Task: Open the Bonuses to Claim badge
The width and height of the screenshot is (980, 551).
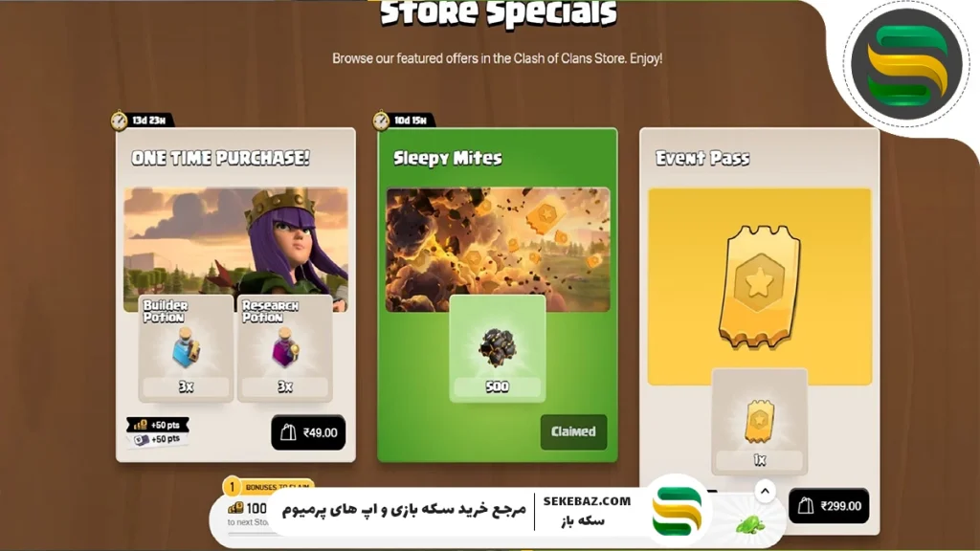Action: pyautogui.click(x=268, y=486)
